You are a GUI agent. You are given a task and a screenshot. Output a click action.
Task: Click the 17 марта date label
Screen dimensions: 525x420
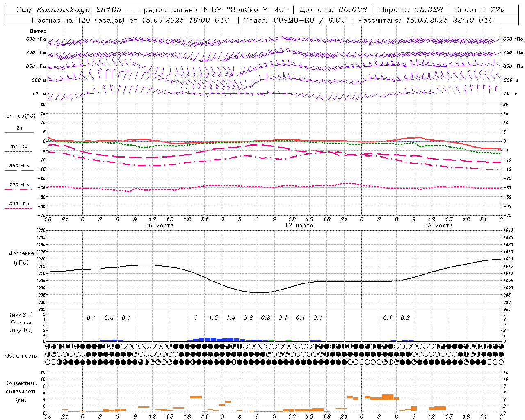[x=299, y=226]
